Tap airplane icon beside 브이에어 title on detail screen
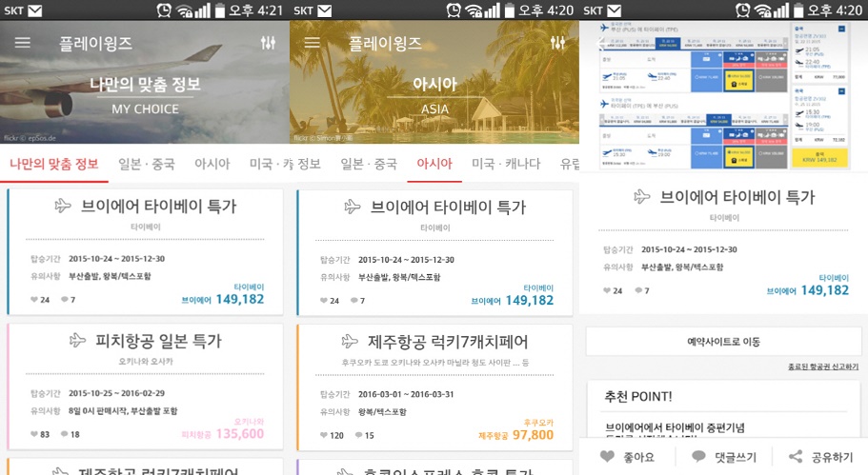 (642, 196)
